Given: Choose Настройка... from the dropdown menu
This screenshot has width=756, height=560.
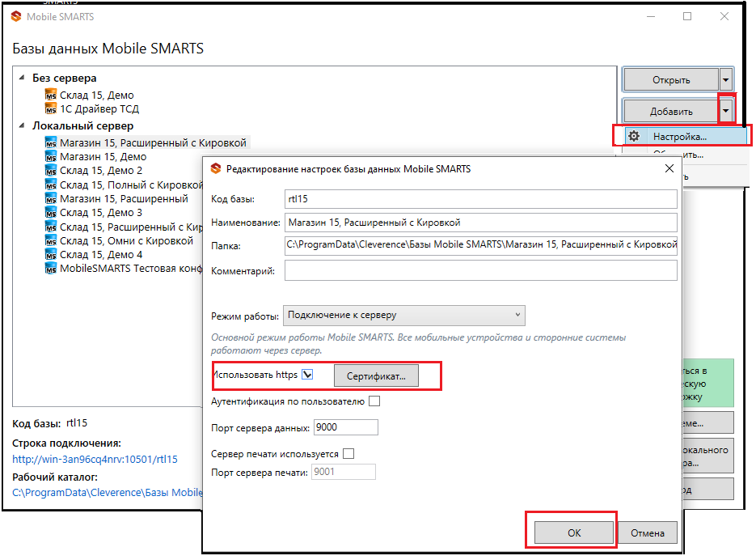Looking at the screenshot, I should tap(686, 137).
